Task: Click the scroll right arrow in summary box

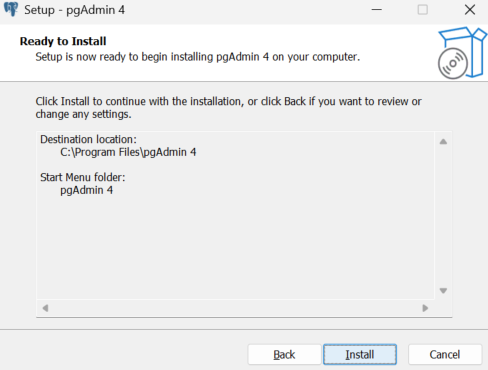Action: [425, 308]
